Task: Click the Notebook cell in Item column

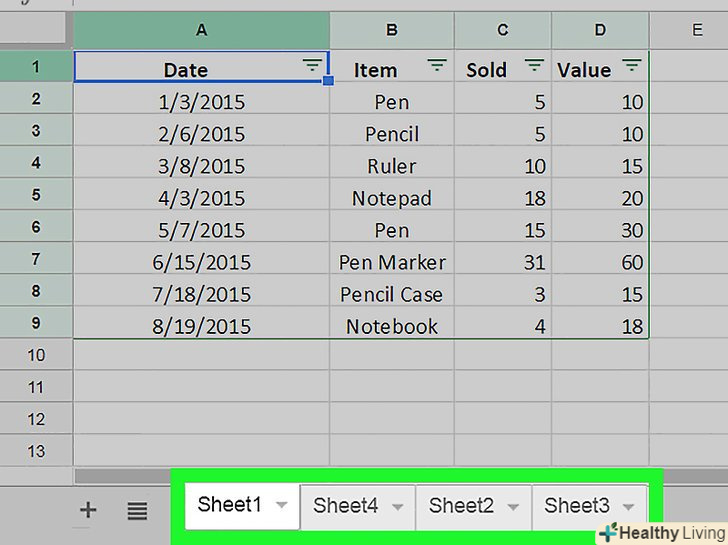Action: coord(392,326)
